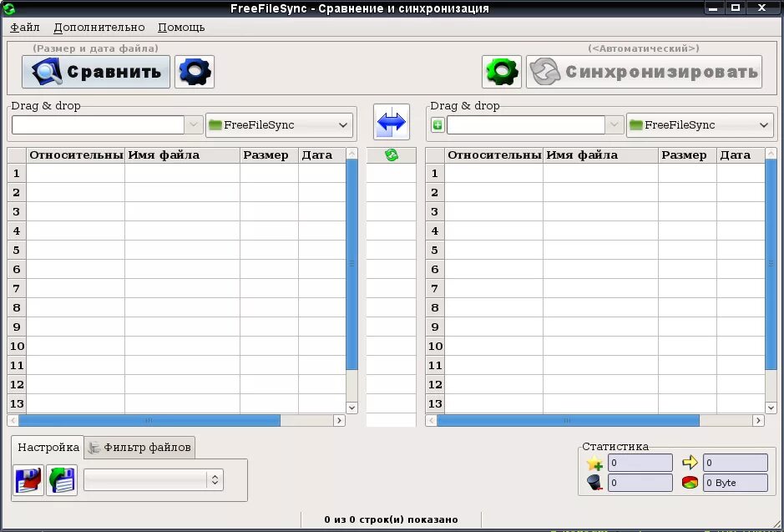
Task: Switch to the Фильтр файлов tab
Action: tap(139, 448)
